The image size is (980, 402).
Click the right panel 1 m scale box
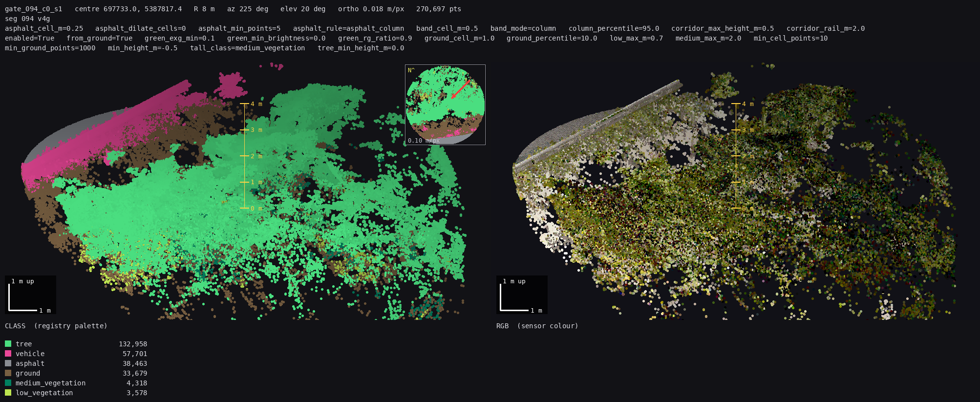[522, 295]
